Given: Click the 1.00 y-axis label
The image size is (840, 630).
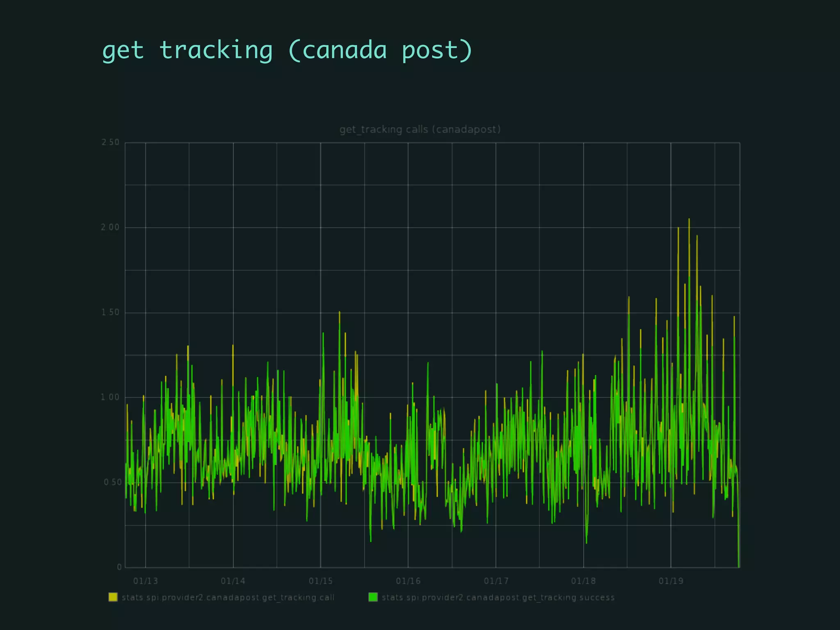Looking at the screenshot, I should point(110,397).
